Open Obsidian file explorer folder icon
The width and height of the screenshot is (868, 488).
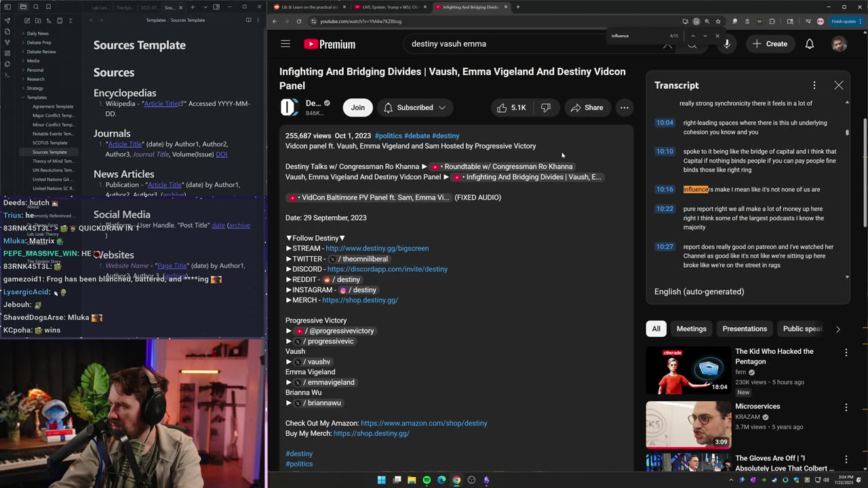pyautogui.click(x=22, y=7)
